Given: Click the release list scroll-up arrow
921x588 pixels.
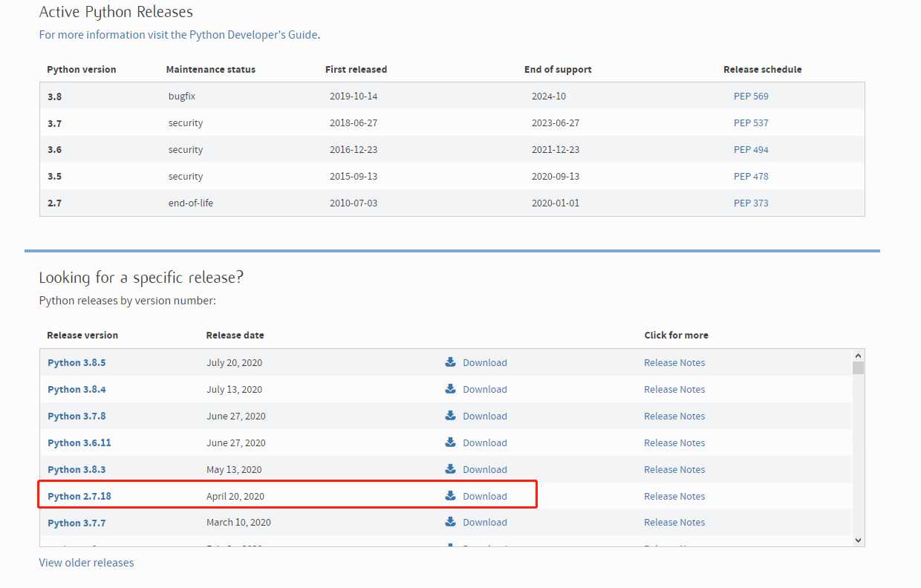Looking at the screenshot, I should pyautogui.click(x=858, y=356).
